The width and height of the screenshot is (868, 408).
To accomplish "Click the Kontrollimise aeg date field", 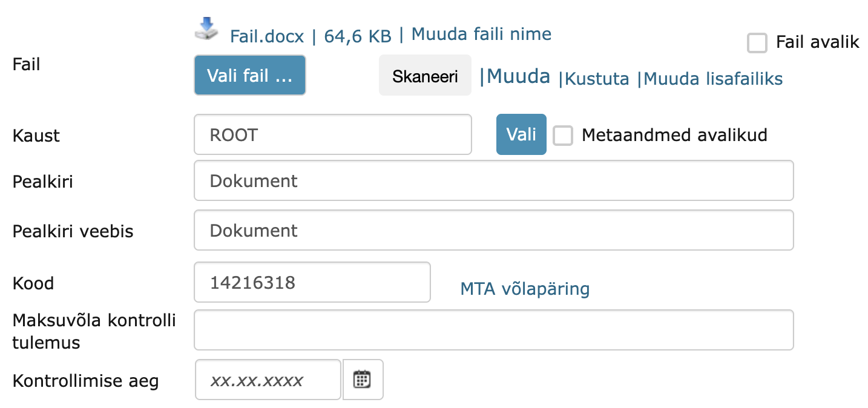I will click(268, 380).
